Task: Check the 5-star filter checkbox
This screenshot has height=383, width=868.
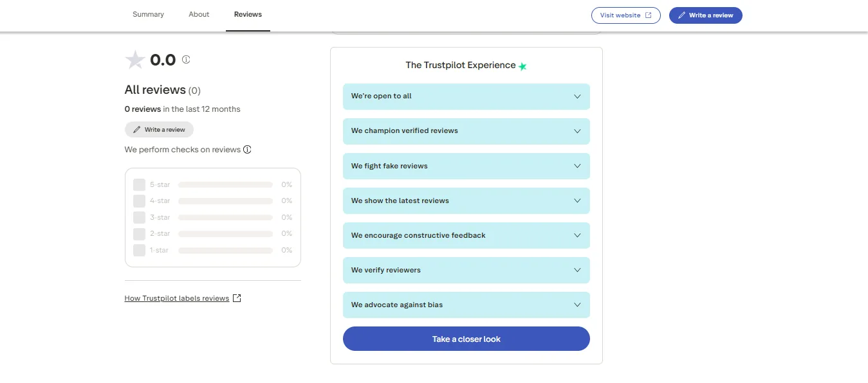Action: point(139,184)
